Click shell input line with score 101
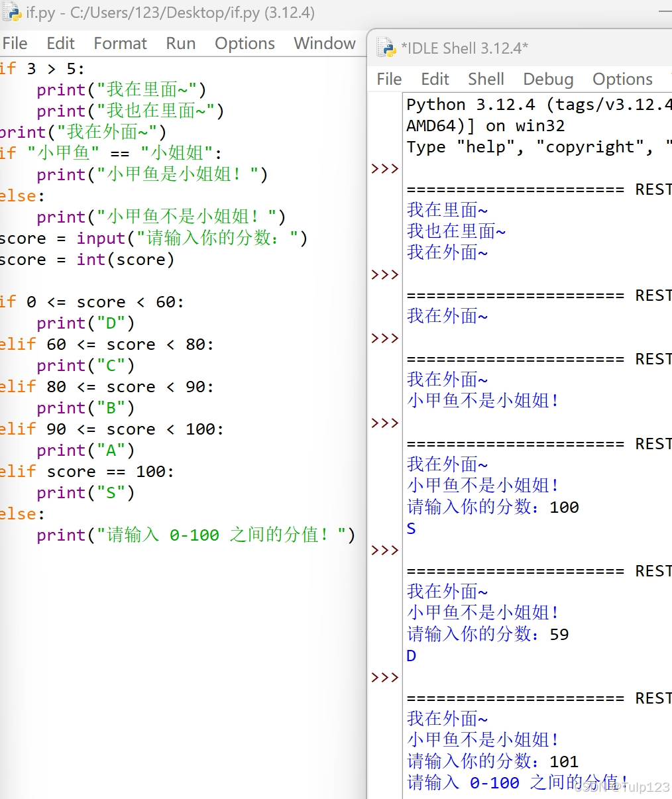 coord(493,762)
